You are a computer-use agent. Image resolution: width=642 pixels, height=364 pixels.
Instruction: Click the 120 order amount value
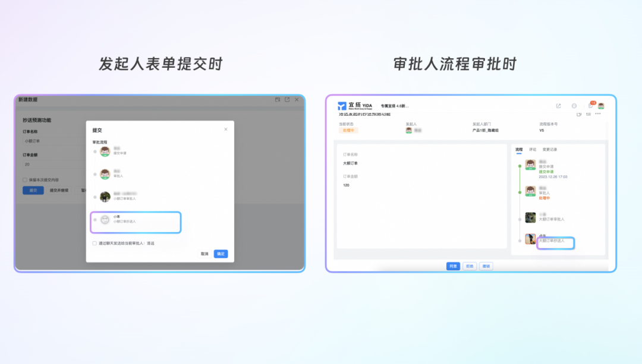pos(346,185)
